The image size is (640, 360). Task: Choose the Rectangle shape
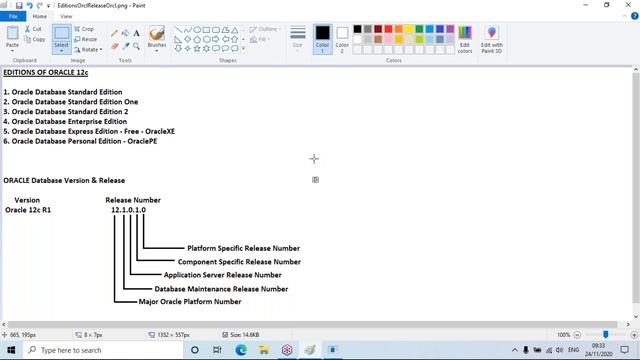tap(206, 30)
